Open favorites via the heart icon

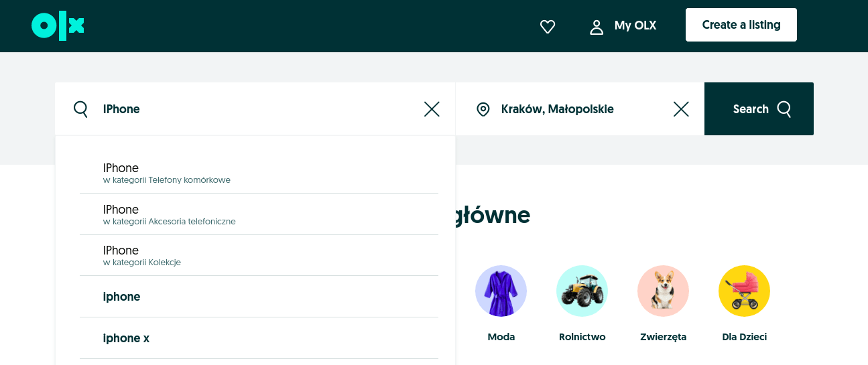pos(548,27)
